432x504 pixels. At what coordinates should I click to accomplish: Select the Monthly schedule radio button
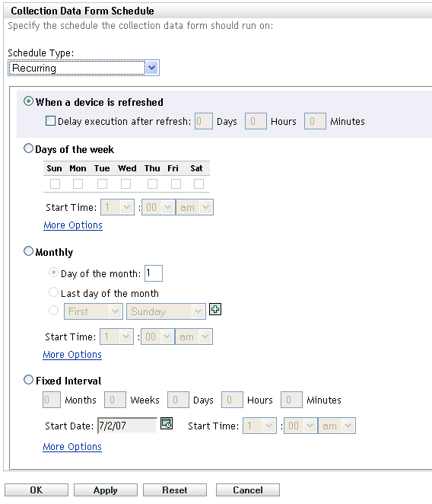pyautogui.click(x=28, y=251)
